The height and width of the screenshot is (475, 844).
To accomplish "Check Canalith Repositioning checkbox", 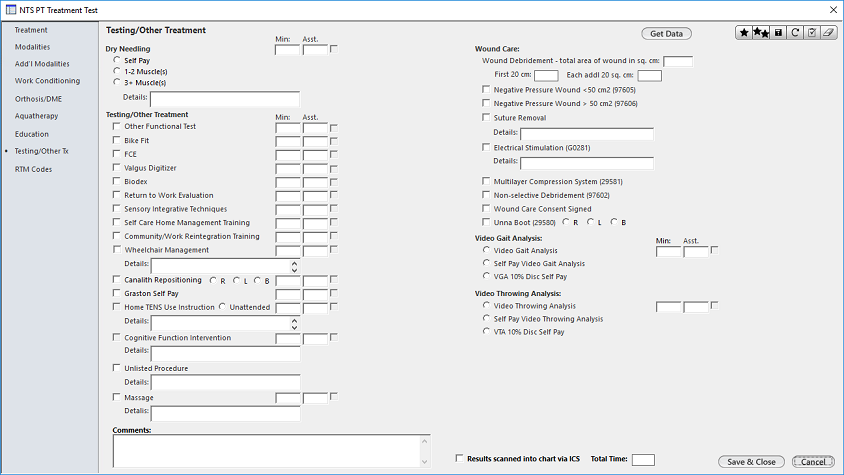I will 116,280.
